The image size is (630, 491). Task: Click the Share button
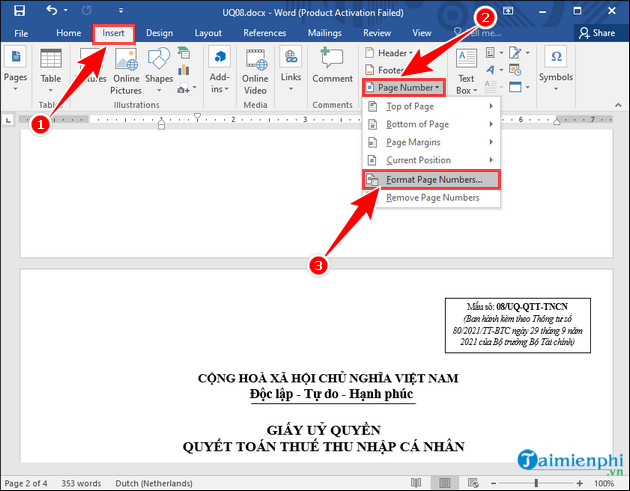(597, 33)
